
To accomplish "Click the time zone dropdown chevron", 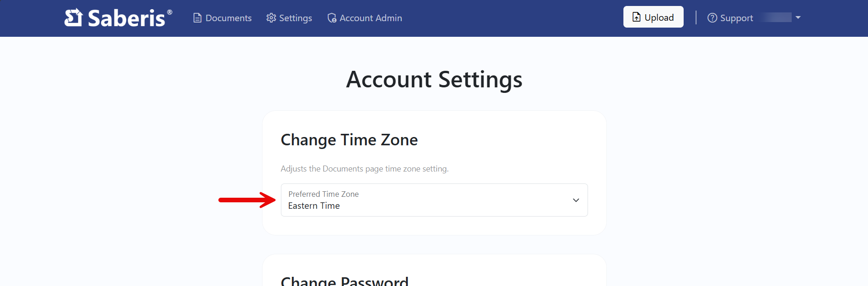I will (x=576, y=200).
